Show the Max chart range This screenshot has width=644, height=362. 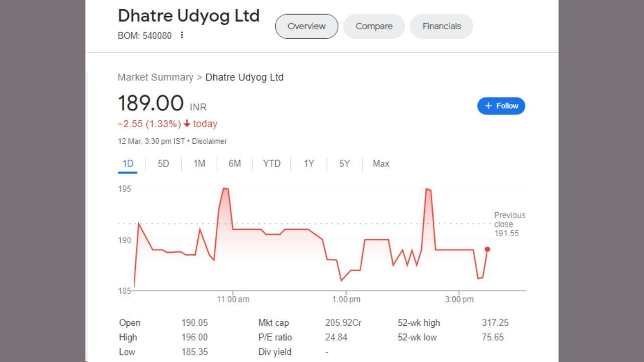(x=381, y=163)
